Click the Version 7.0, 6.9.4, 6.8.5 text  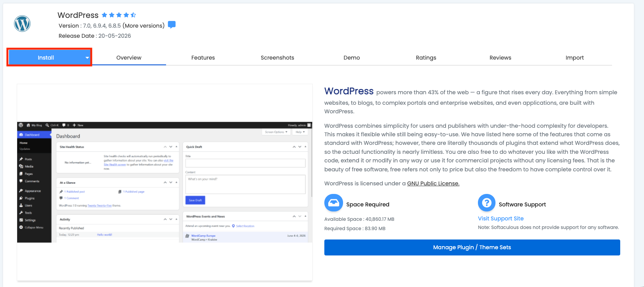pos(90,26)
